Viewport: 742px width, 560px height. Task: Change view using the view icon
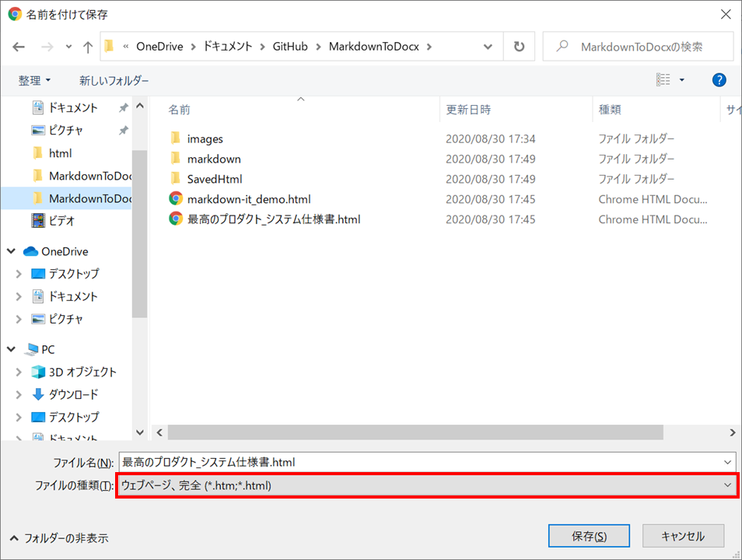pyautogui.click(x=663, y=80)
